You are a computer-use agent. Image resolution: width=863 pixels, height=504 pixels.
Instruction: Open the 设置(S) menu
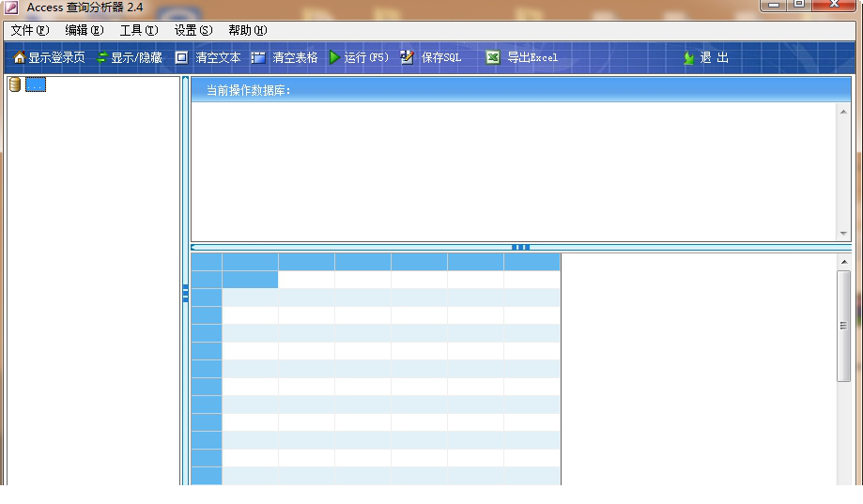point(193,30)
